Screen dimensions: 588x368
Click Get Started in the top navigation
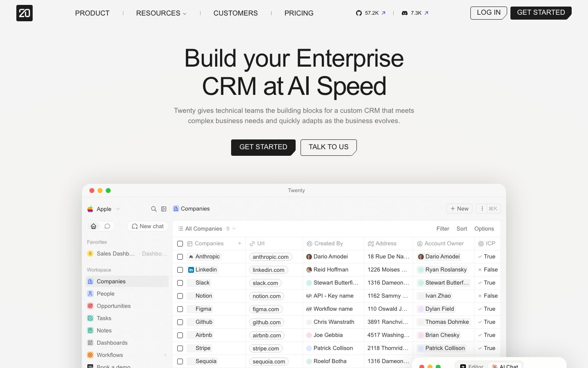pos(541,13)
